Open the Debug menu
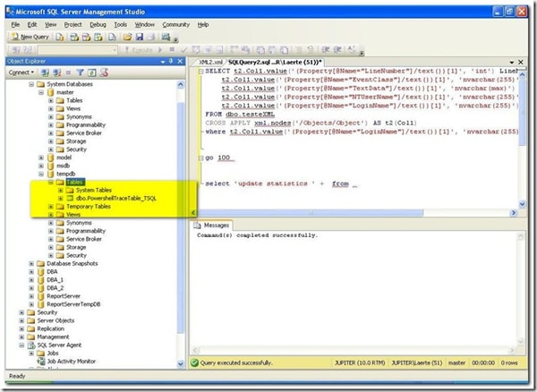The image size is (537, 392). [x=98, y=25]
